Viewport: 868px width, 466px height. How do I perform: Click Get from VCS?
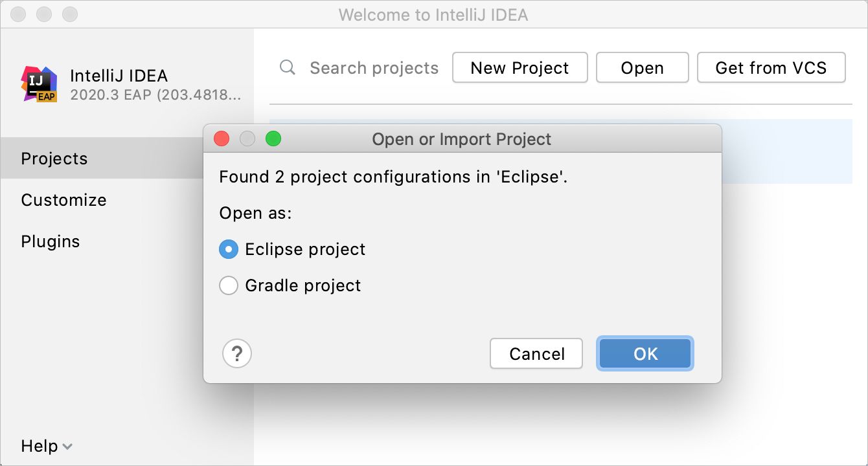771,67
